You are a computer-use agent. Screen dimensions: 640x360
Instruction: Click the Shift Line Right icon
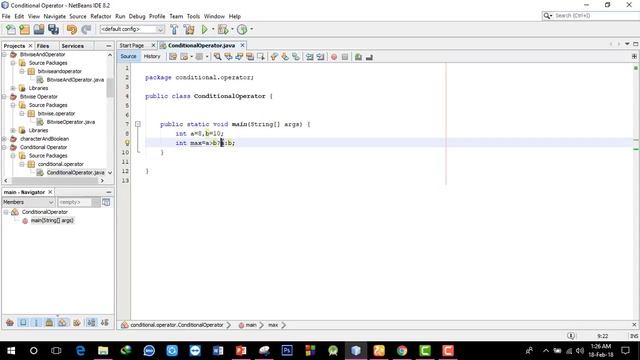pyautogui.click(x=320, y=57)
